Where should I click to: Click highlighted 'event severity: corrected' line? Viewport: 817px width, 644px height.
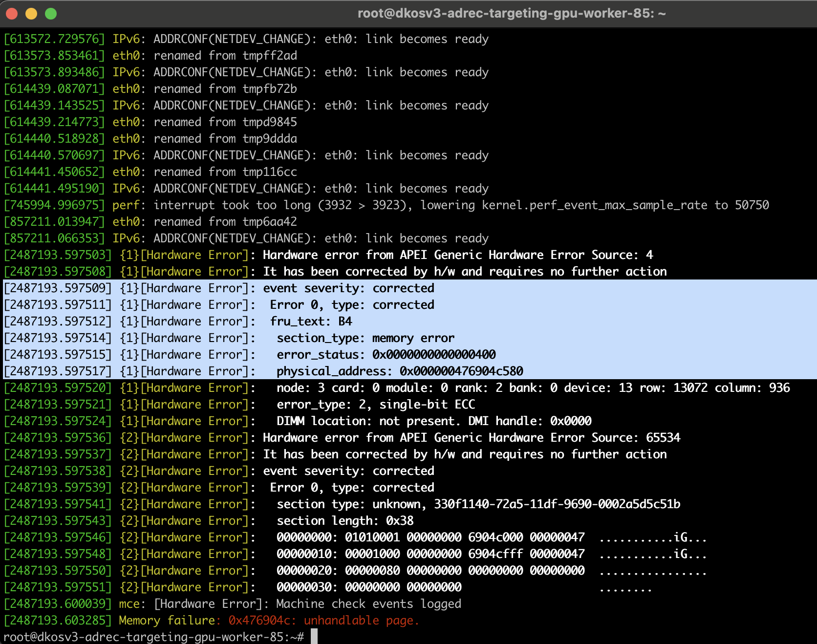(219, 288)
